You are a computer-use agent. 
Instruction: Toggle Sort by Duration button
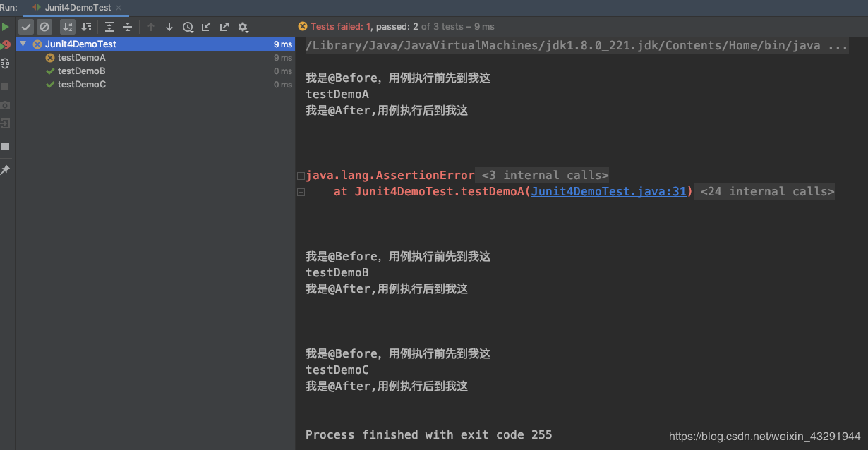click(x=86, y=27)
